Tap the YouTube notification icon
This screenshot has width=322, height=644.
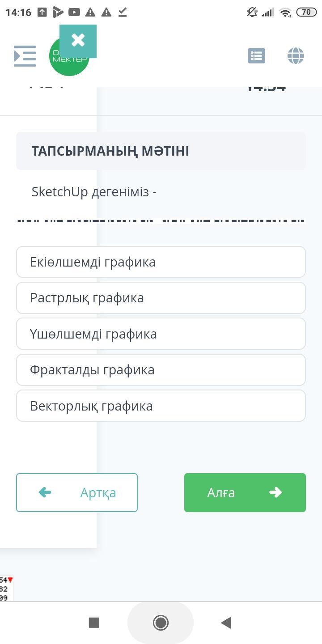point(74,13)
